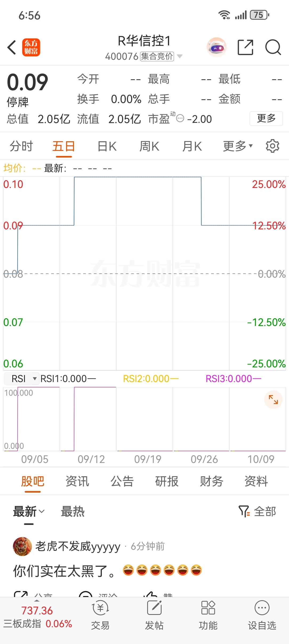Open the RSI indicator dropdown
The image size is (289, 644).
[22, 379]
